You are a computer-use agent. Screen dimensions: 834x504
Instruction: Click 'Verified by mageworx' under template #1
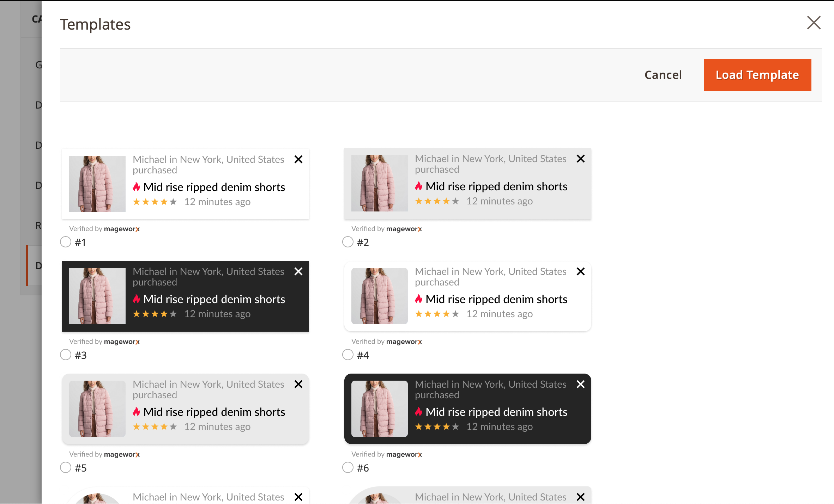(x=104, y=229)
